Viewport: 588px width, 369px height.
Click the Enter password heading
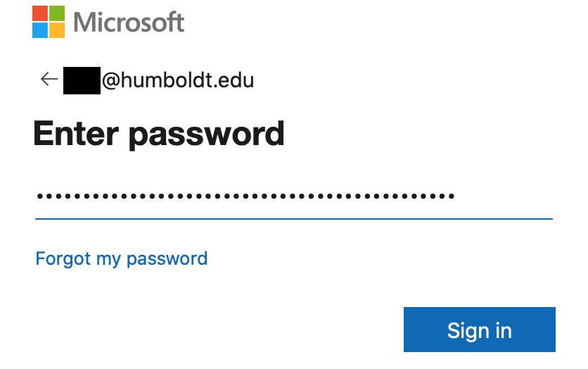click(159, 134)
